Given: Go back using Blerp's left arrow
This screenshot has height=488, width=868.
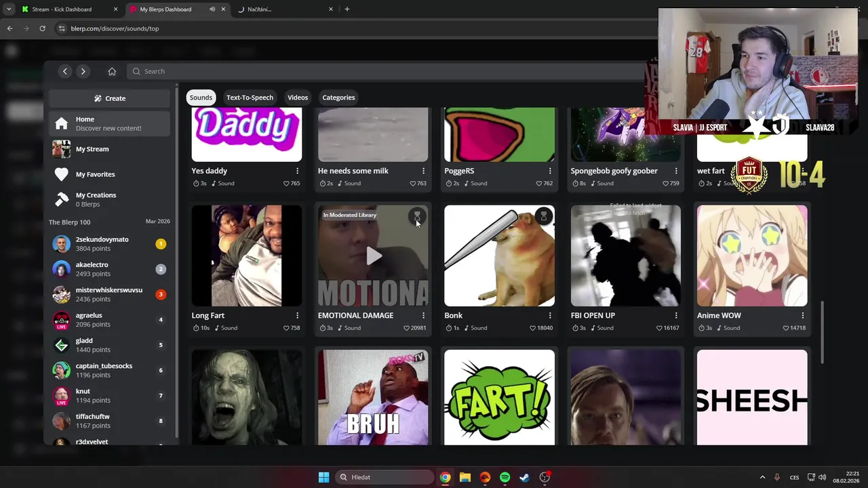Looking at the screenshot, I should click(x=65, y=71).
